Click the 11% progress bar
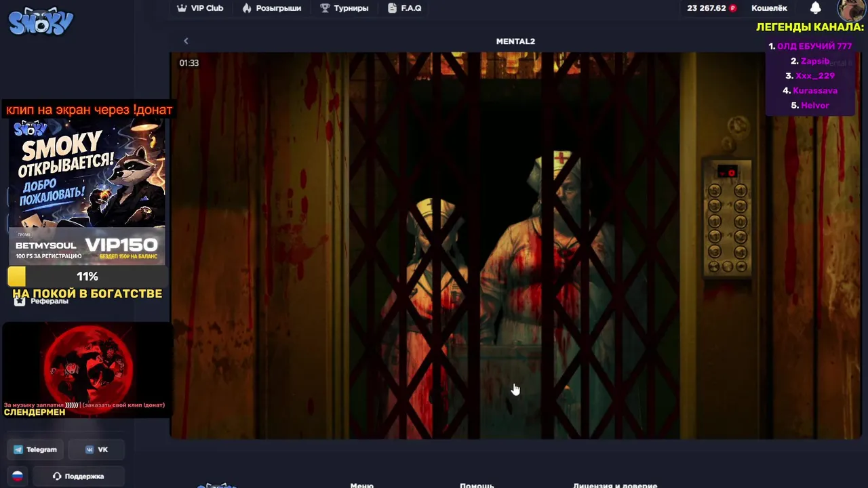 point(87,277)
